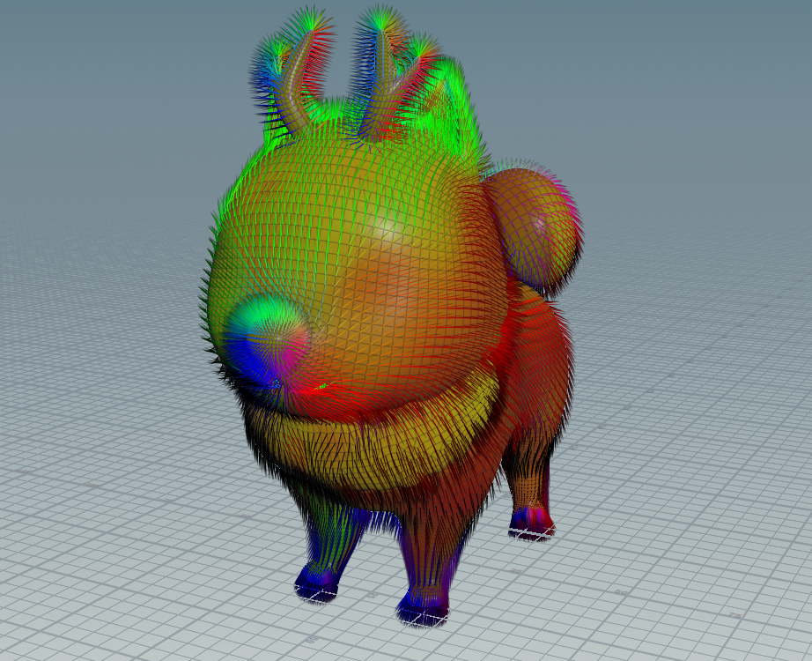Screen dimensions: 812x661
Task: Select the creature's rear hoof
Action: 531,524
